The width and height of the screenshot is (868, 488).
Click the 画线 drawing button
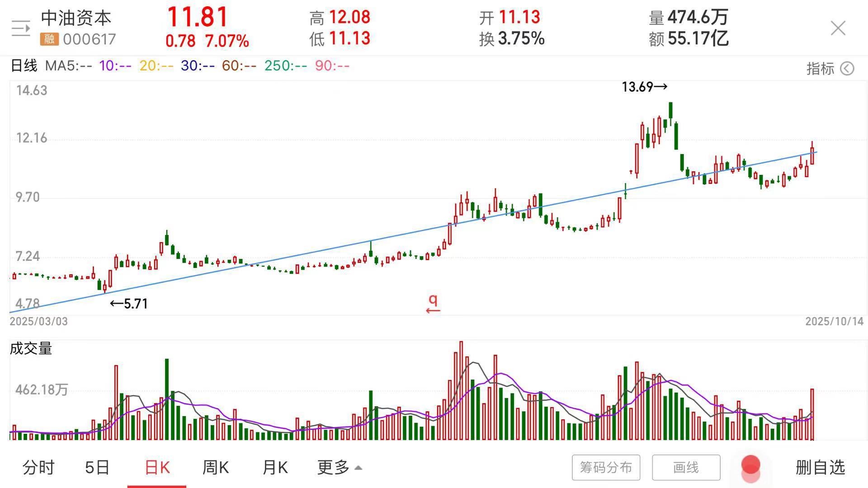[686, 467]
